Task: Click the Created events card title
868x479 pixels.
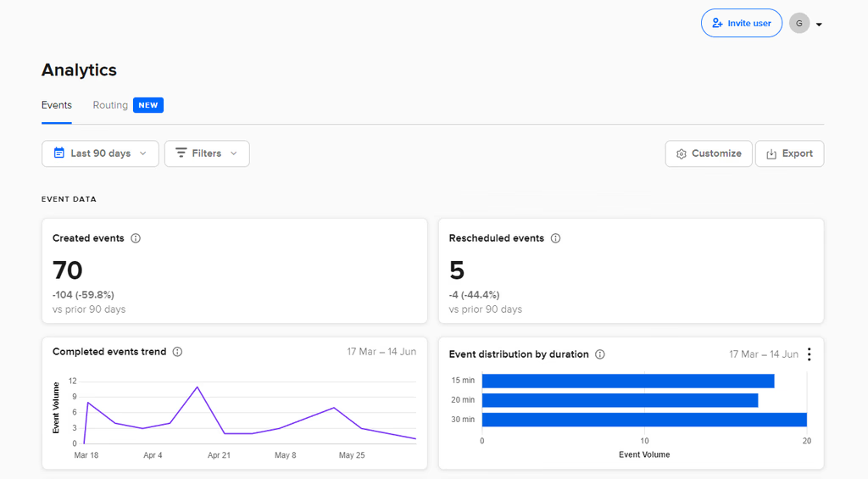Action: pyautogui.click(x=88, y=238)
